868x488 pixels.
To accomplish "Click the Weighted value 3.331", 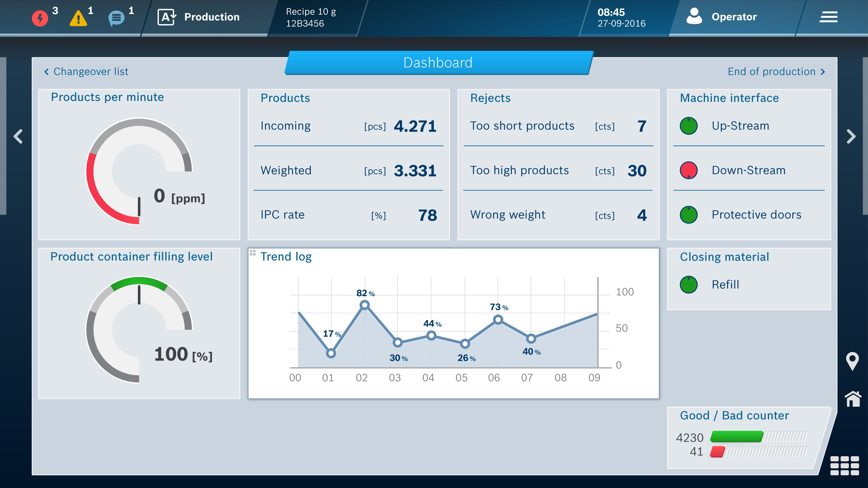I will point(415,170).
